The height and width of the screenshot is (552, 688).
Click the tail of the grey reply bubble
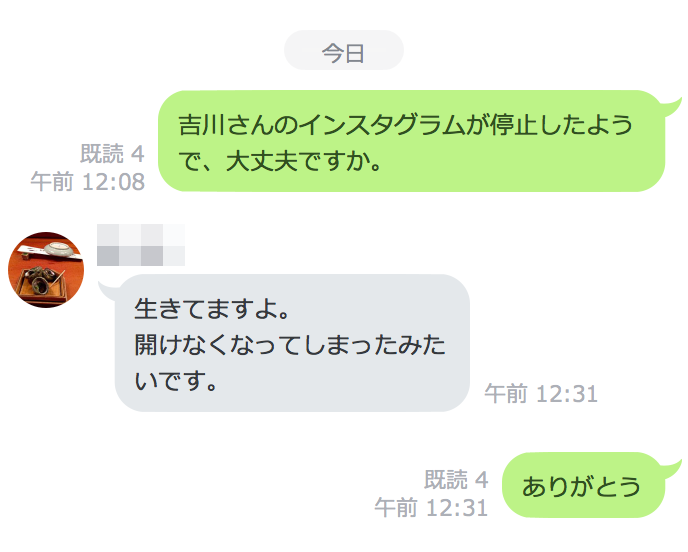click(x=108, y=291)
